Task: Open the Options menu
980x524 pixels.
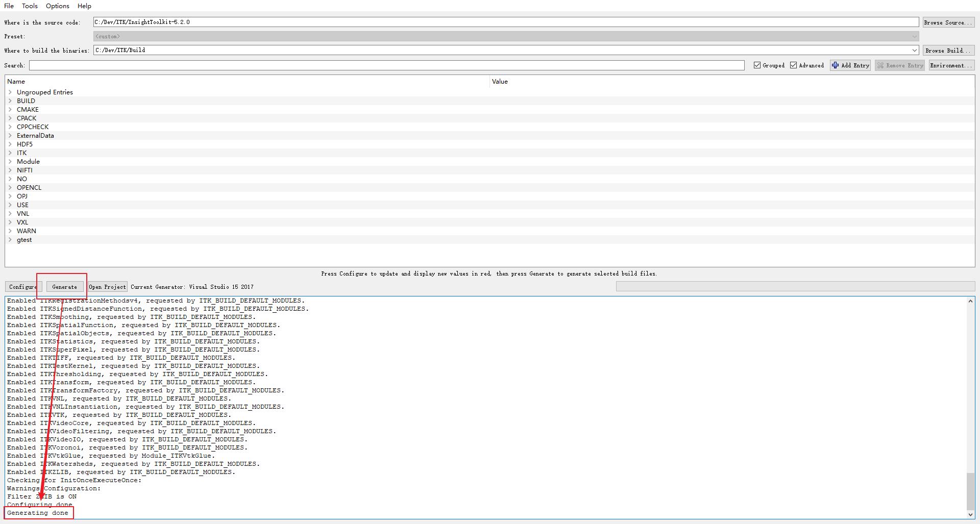Action: point(58,6)
